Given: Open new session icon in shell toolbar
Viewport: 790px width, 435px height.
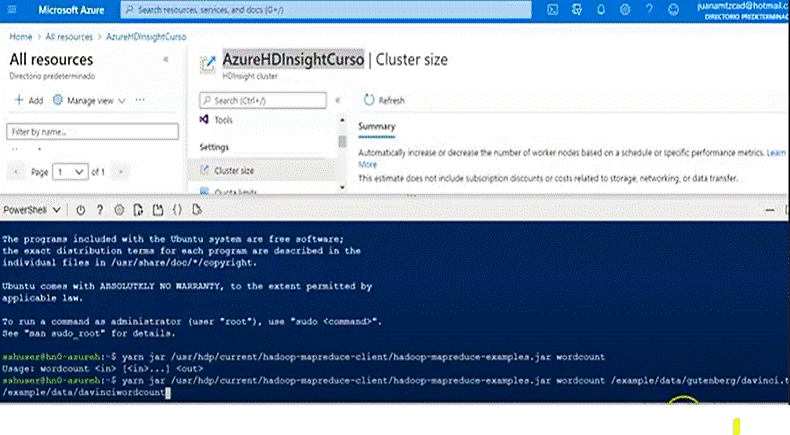Looking at the screenshot, I should tap(158, 210).
